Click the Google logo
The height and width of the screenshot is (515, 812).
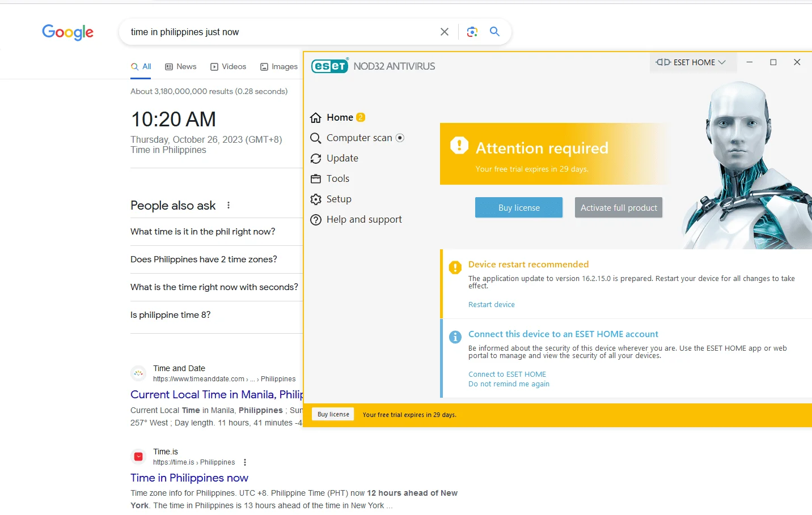[67, 32]
